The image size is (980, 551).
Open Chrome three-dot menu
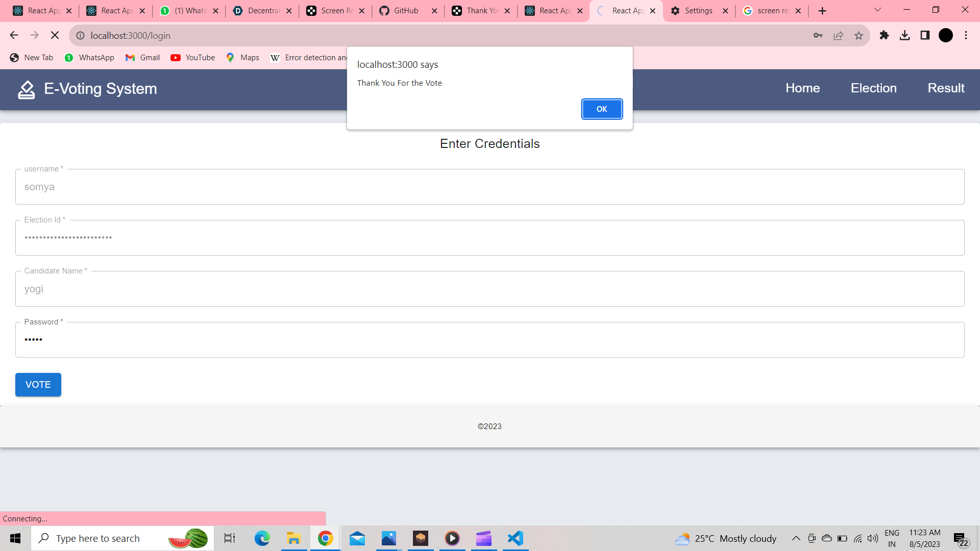click(966, 35)
